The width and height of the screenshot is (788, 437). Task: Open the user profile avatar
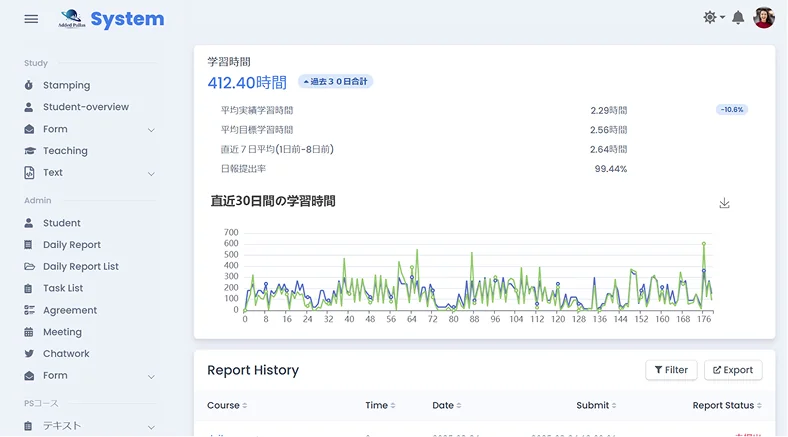click(763, 18)
